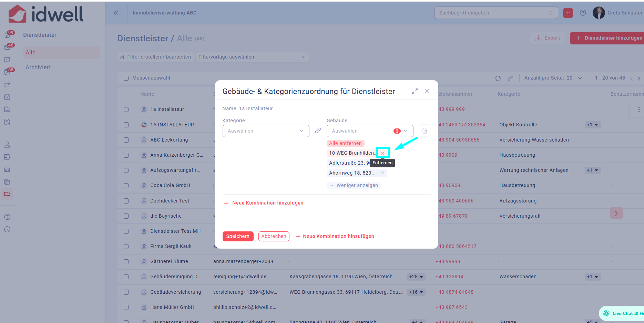Screen dimensions: 644x323
Task: Collapse buildings with Weniger anzeigen
Action: click(x=354, y=185)
